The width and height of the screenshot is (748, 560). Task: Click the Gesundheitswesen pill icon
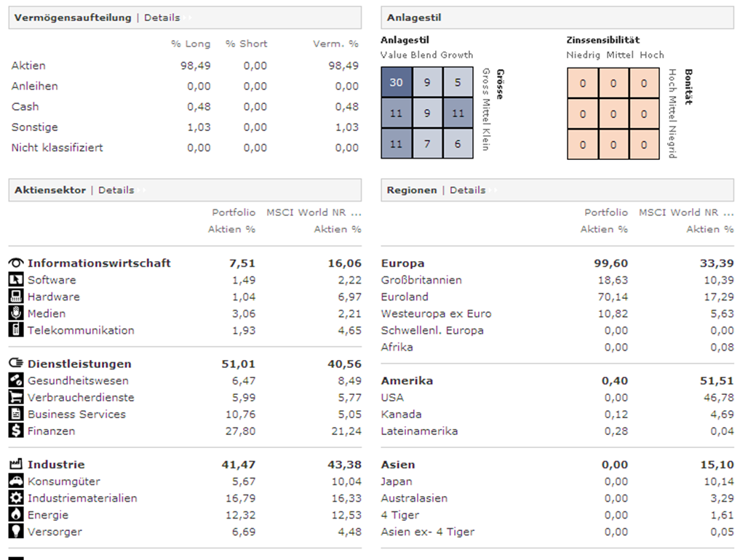(16, 380)
